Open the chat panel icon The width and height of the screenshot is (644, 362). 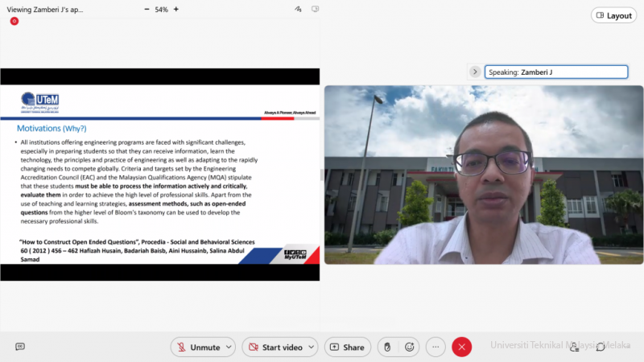tap(601, 347)
